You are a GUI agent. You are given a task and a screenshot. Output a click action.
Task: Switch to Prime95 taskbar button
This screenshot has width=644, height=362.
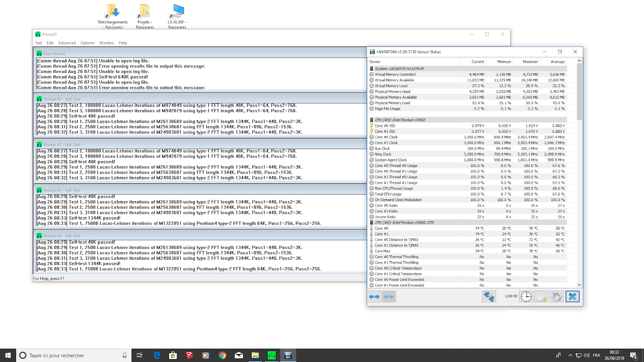point(272,355)
